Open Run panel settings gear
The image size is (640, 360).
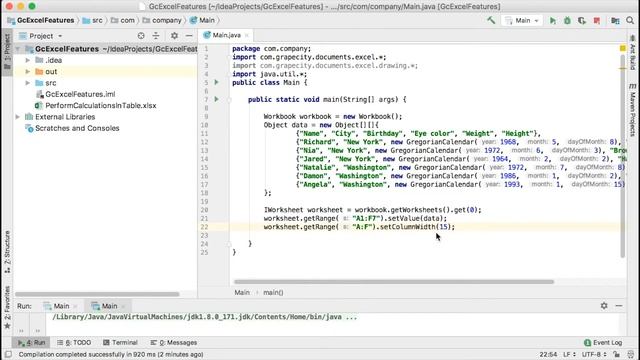tap(604, 306)
